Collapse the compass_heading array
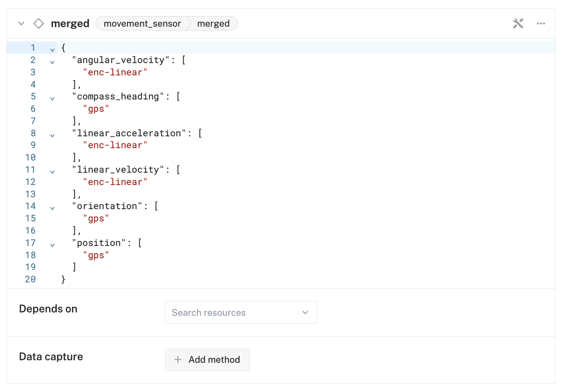Viewport: 562px width, 392px height. coord(52,98)
